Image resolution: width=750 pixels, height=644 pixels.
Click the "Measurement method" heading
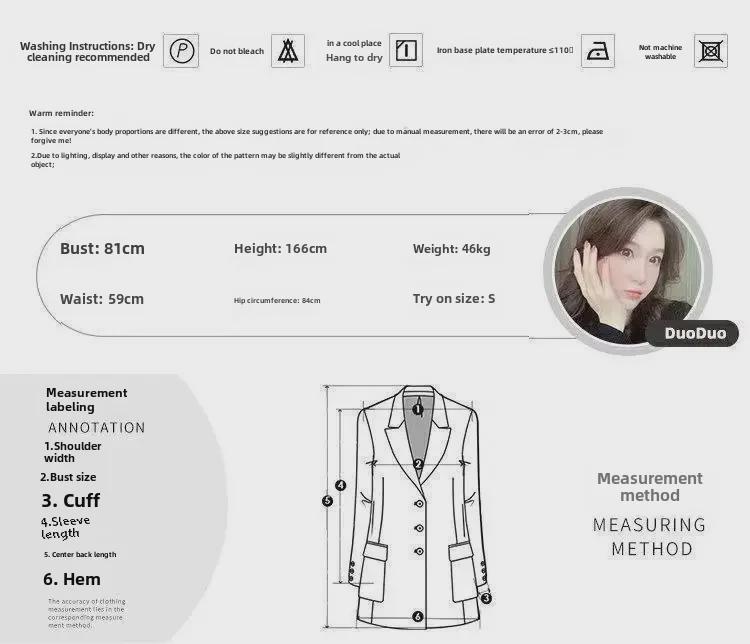tap(650, 487)
